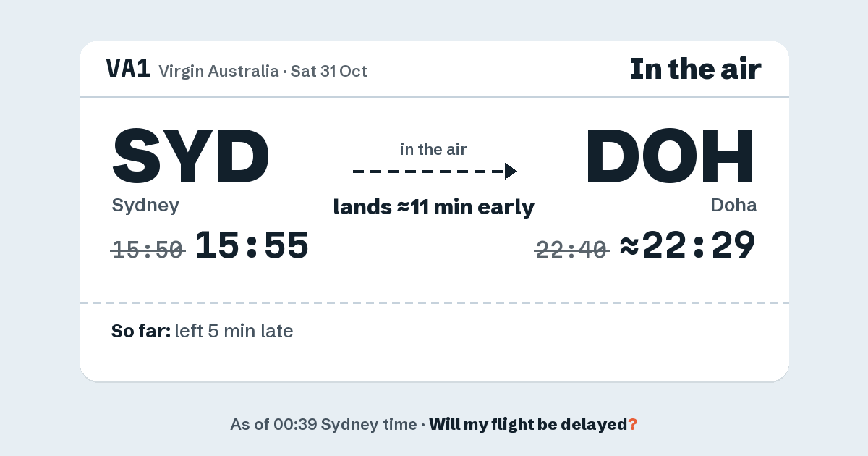
Task: Click the DOH airport code
Action: [x=670, y=156]
